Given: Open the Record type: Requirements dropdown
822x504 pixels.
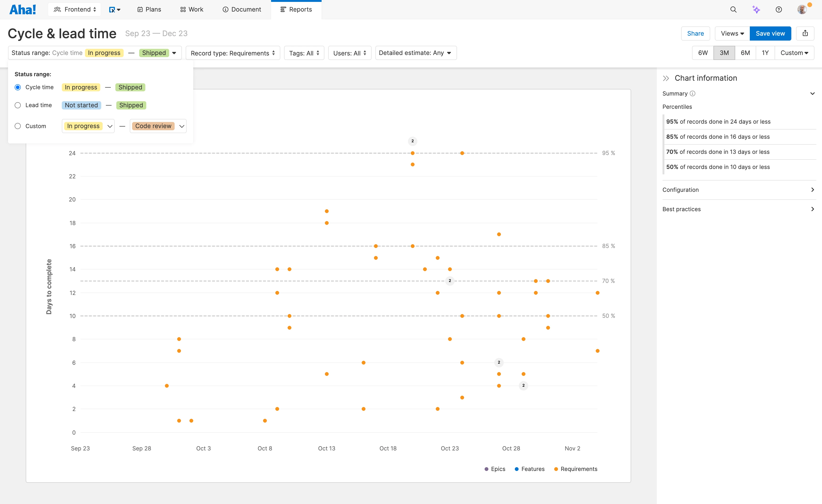Looking at the screenshot, I should (x=233, y=53).
